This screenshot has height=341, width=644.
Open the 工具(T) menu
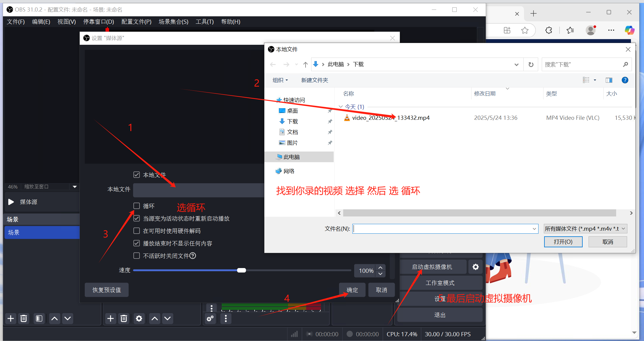(x=204, y=22)
